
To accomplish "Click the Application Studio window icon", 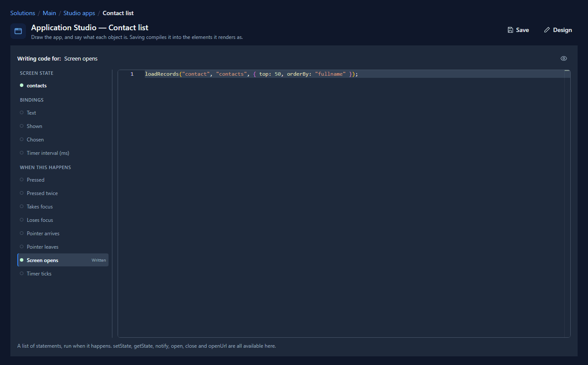I will [18, 31].
